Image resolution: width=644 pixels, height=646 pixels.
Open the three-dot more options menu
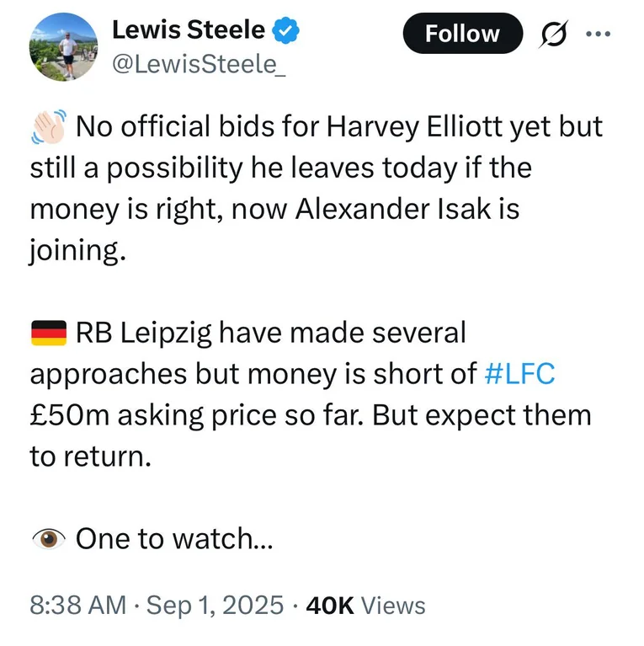point(599,34)
